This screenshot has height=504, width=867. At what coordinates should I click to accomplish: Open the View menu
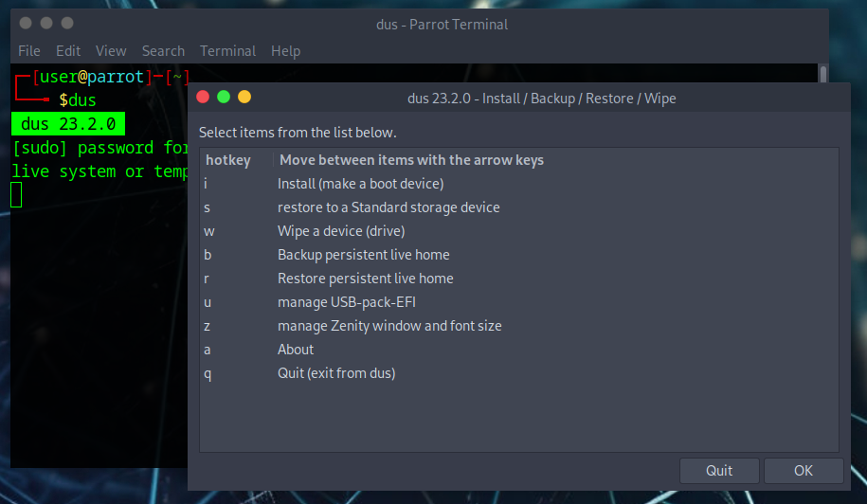pos(111,51)
